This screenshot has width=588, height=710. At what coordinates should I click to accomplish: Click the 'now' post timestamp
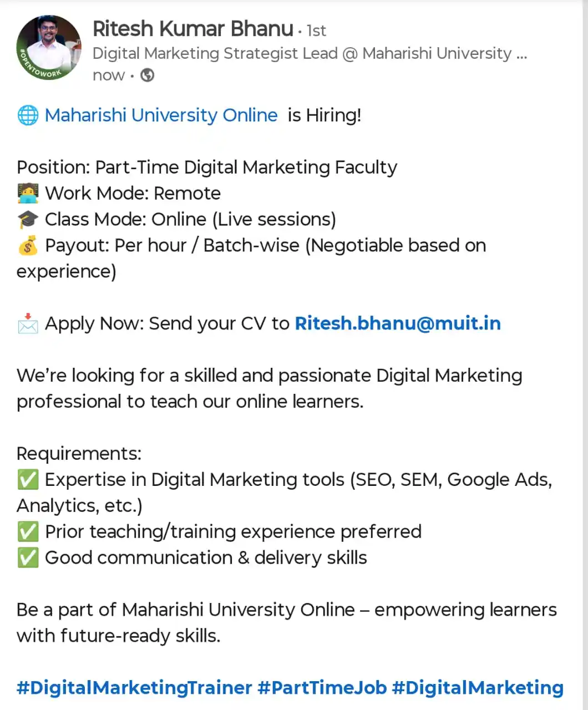[x=109, y=75]
